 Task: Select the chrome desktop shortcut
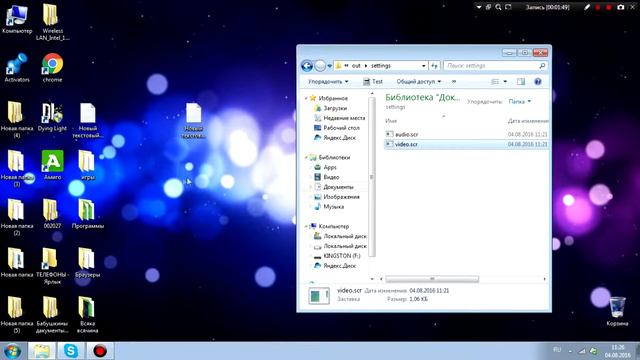tap(52, 68)
